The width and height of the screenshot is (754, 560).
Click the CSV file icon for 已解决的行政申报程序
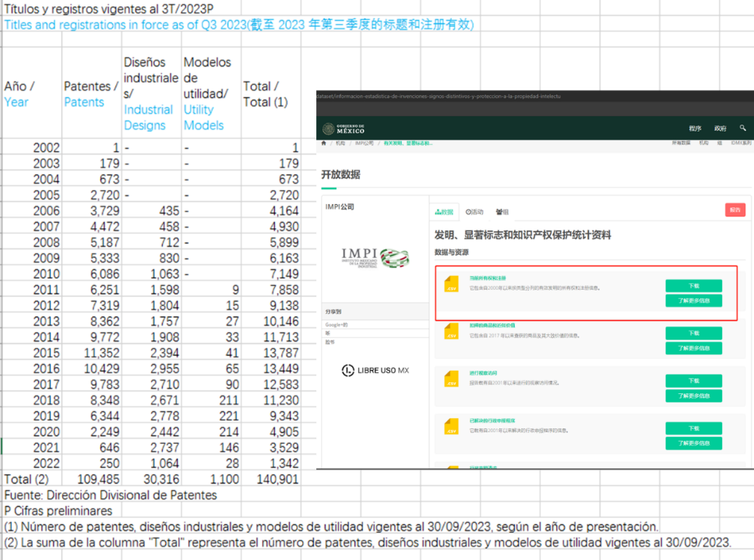click(451, 426)
